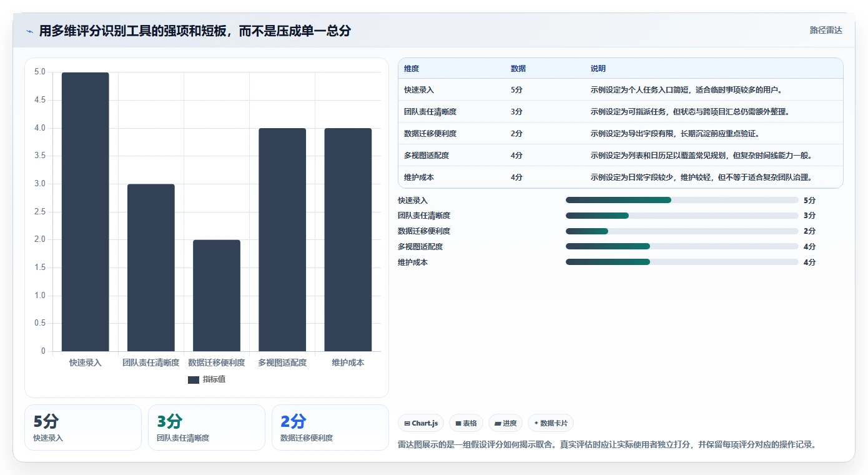Click the 2分 score in the table
The height and width of the screenshot is (475, 868).
(x=516, y=134)
